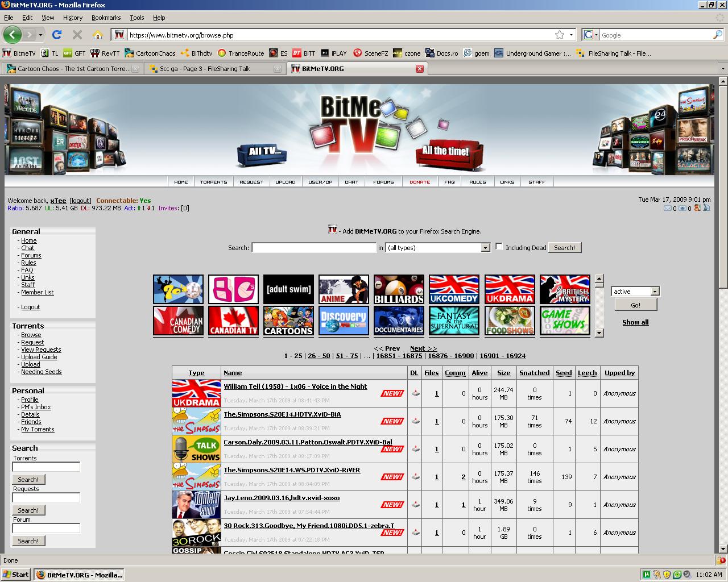This screenshot has width=728, height=582.
Task: Sort the table by the Seed column
Action: coord(564,373)
